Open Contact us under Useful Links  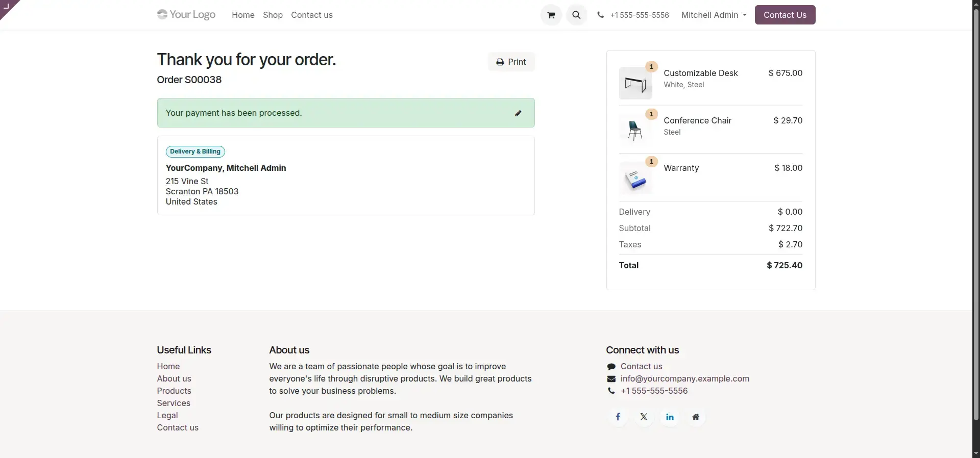tap(178, 427)
